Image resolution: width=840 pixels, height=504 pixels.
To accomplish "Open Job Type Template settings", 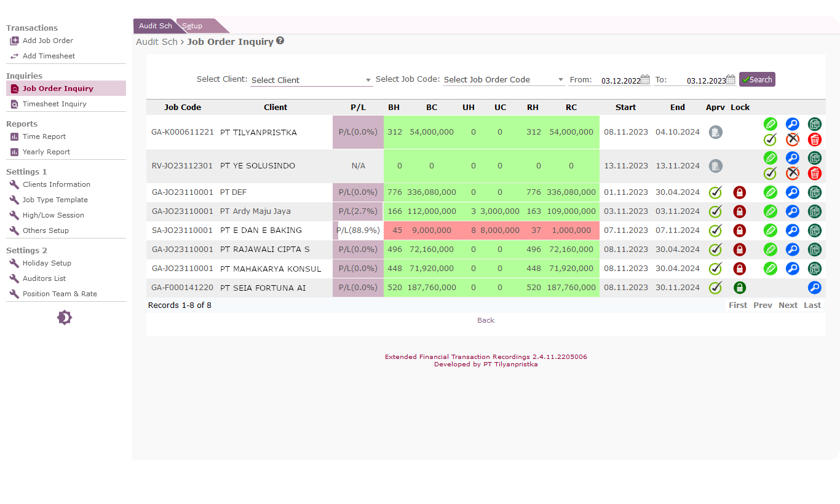I will pos(55,200).
